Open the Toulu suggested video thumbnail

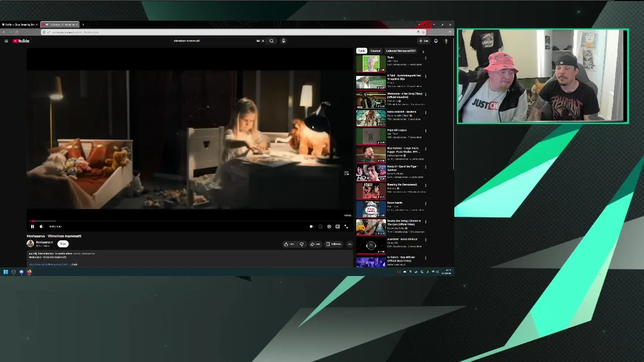(371, 64)
